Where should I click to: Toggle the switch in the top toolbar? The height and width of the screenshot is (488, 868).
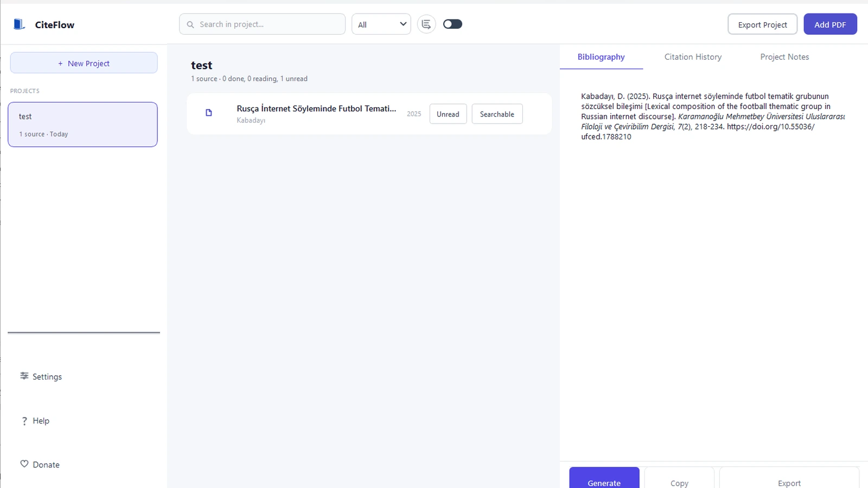(x=452, y=24)
